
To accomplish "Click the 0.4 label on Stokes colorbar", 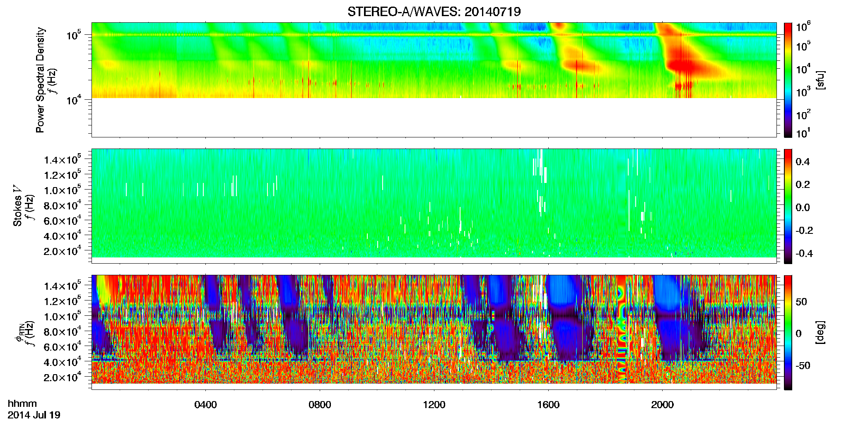I will tap(803, 162).
